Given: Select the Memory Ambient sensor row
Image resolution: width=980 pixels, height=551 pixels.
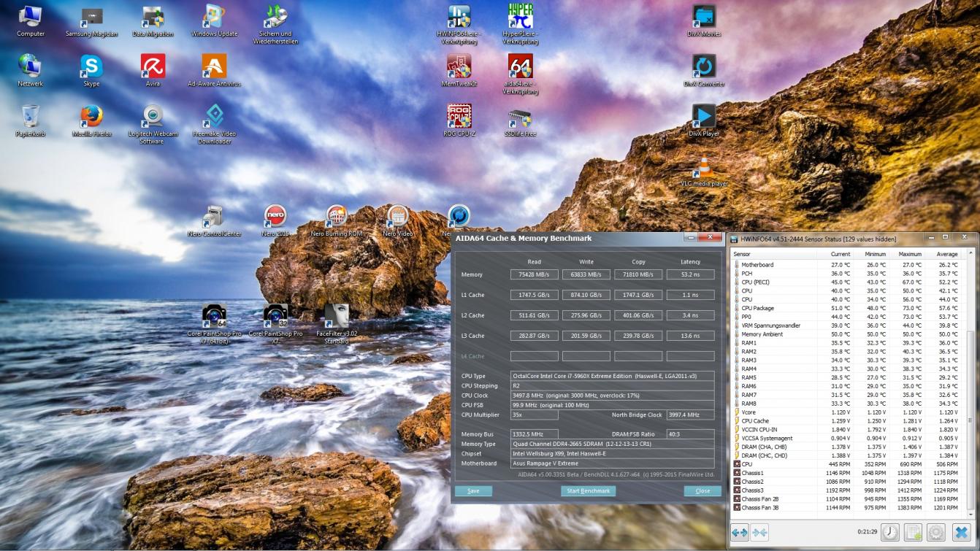Looking at the screenshot, I should pos(847,334).
